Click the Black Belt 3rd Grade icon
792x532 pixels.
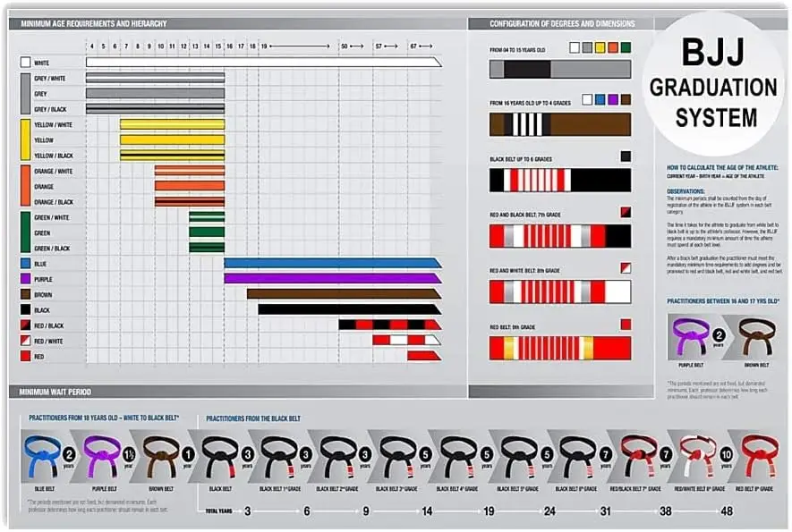(398, 457)
